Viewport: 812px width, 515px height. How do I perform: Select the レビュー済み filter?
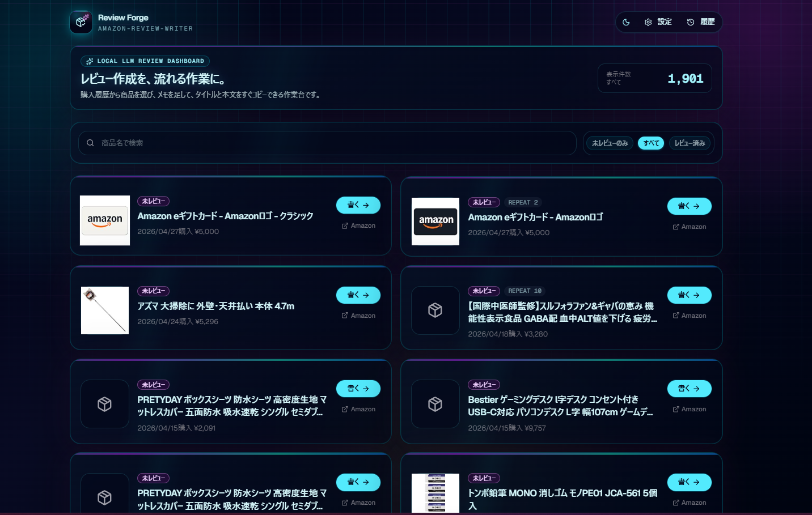pyautogui.click(x=690, y=143)
